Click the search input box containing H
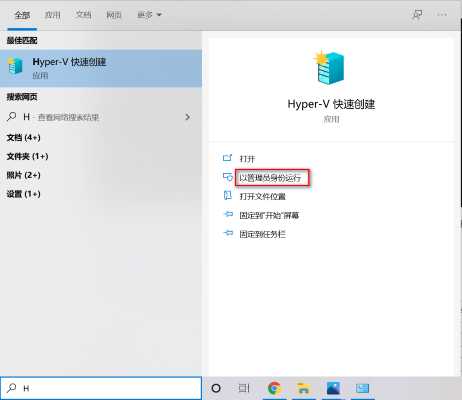The height and width of the screenshot is (400, 462). click(101, 388)
